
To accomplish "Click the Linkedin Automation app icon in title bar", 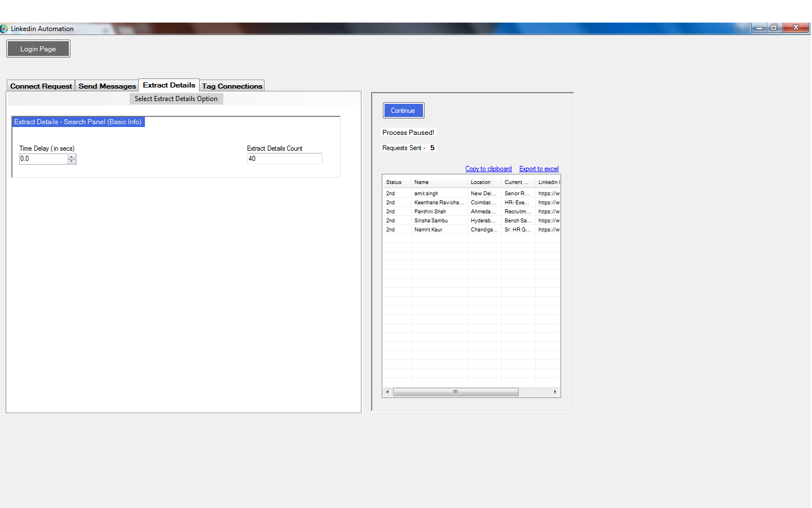I will click(4, 29).
